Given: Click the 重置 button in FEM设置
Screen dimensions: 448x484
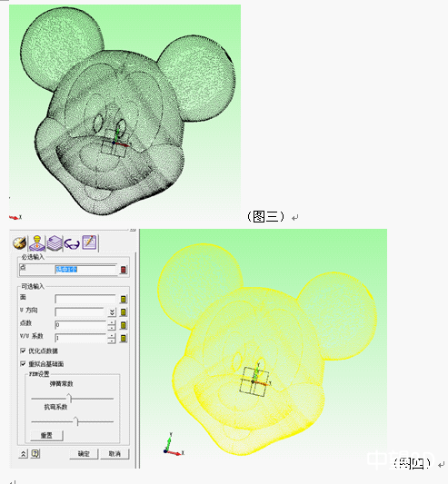Looking at the screenshot, I should [46, 436].
